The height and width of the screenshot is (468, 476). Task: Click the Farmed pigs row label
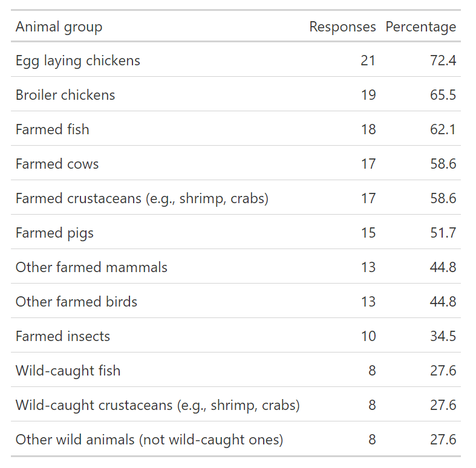pos(54,233)
